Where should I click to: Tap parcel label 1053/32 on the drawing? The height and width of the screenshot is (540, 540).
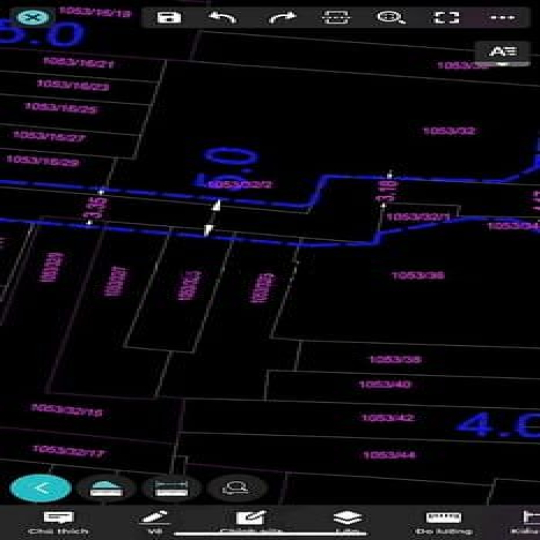(x=449, y=131)
